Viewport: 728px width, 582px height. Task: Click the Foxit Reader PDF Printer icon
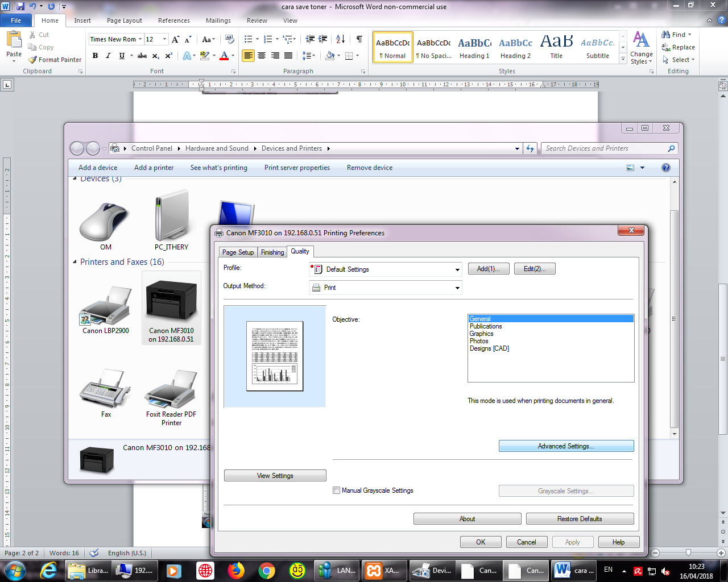[x=170, y=389]
